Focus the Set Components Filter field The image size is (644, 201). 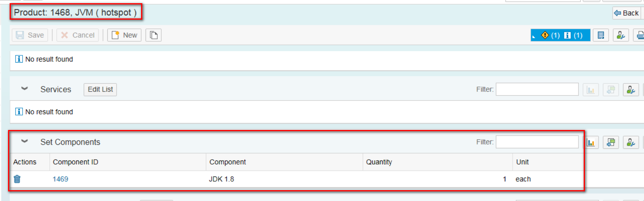(537, 142)
